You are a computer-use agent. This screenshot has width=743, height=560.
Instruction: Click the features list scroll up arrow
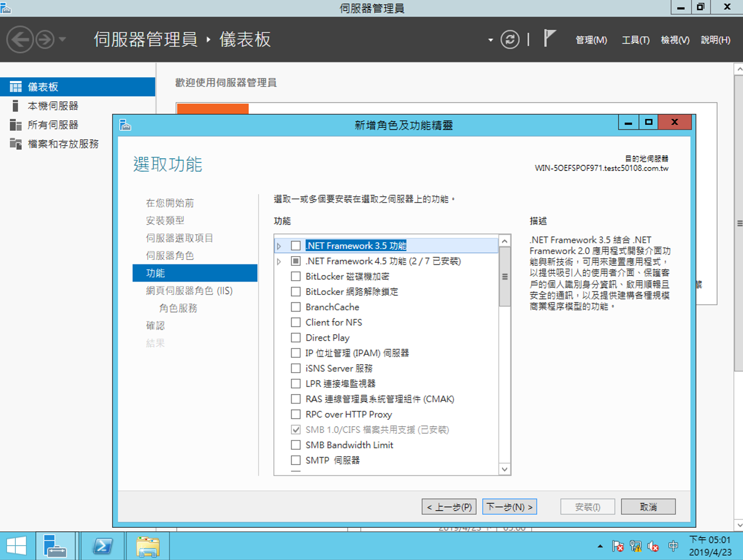504,241
